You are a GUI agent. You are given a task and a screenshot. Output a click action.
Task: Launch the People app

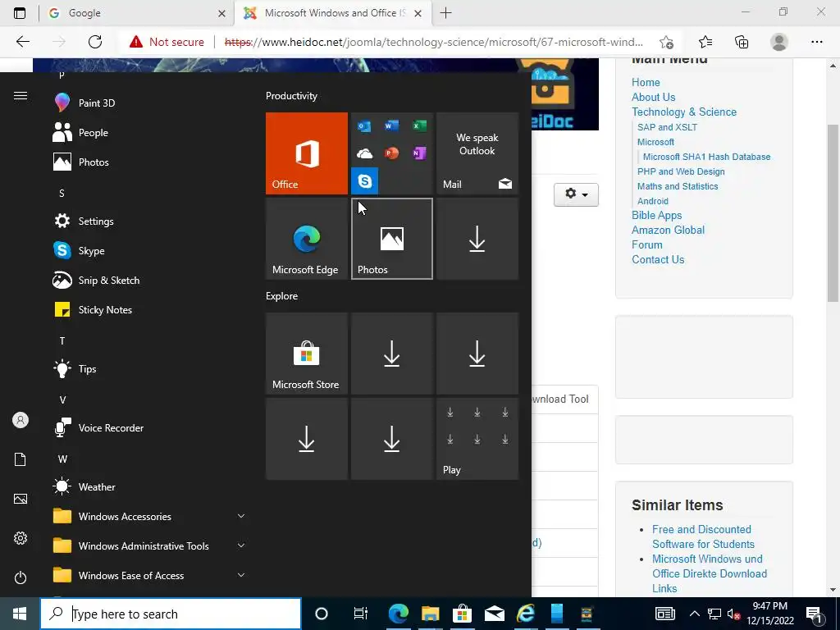tap(150, 132)
